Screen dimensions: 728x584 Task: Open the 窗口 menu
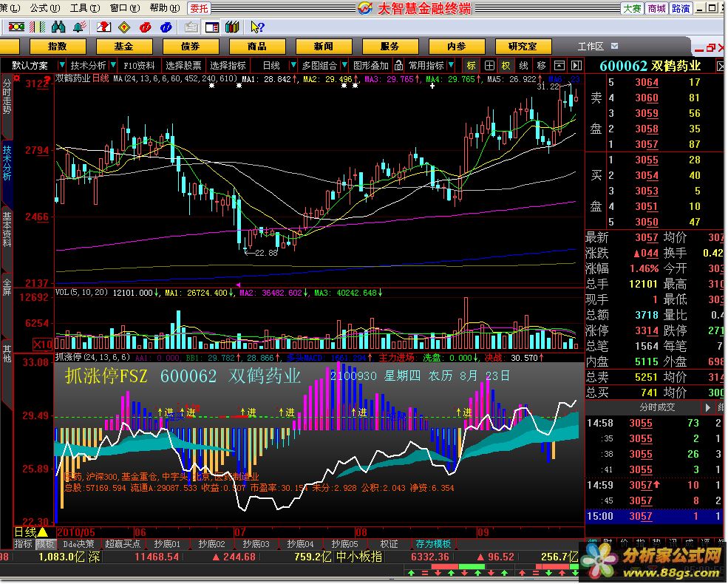pyautogui.click(x=125, y=8)
